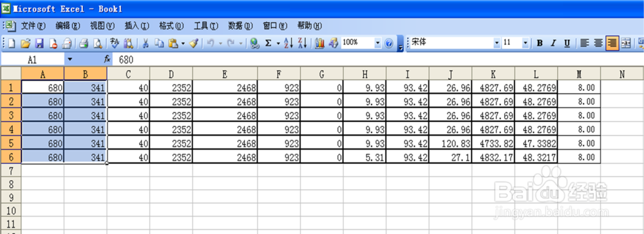The image size is (644, 234).
Task: Click the Undo arrow icon
Action: tap(211, 42)
